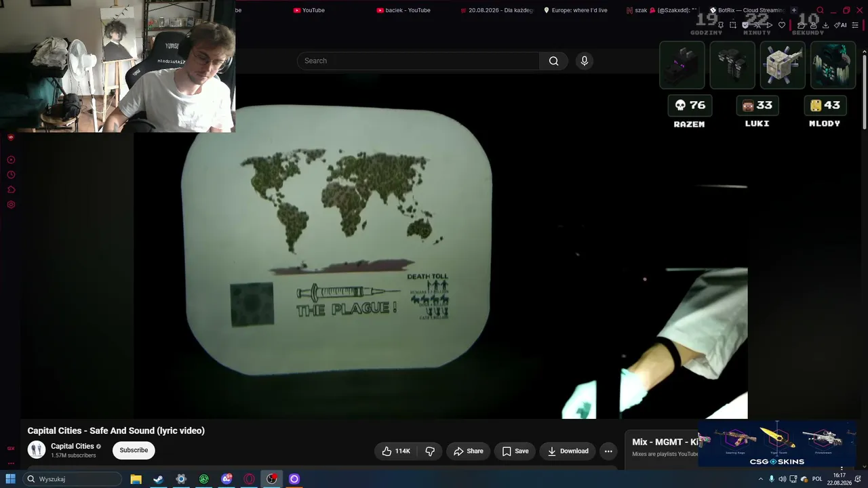Open the browser AI assistant button
The image size is (868, 488).
pyautogui.click(x=841, y=25)
